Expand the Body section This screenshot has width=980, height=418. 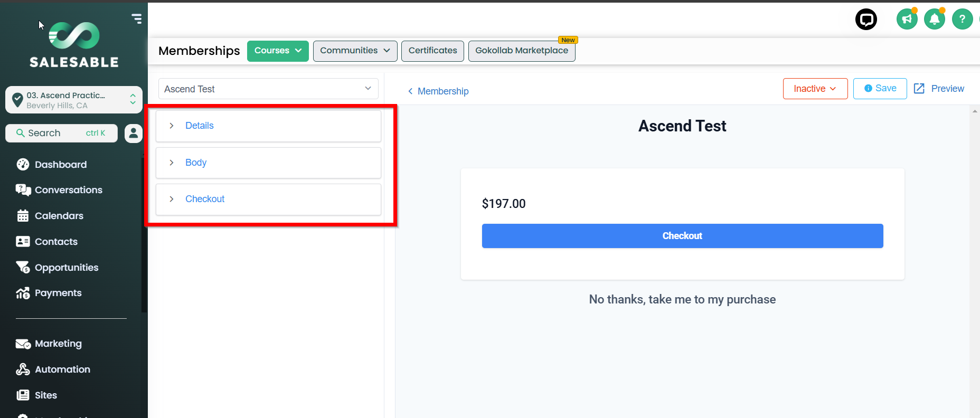pos(268,163)
